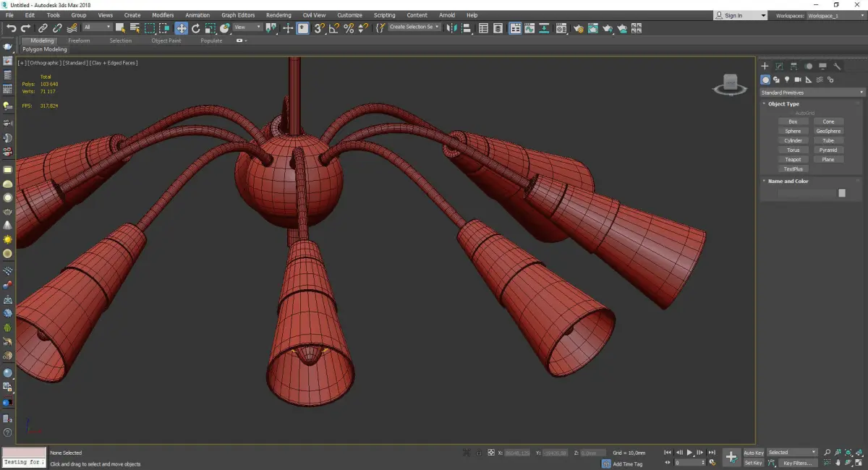Select the Move transform tool

(181, 28)
